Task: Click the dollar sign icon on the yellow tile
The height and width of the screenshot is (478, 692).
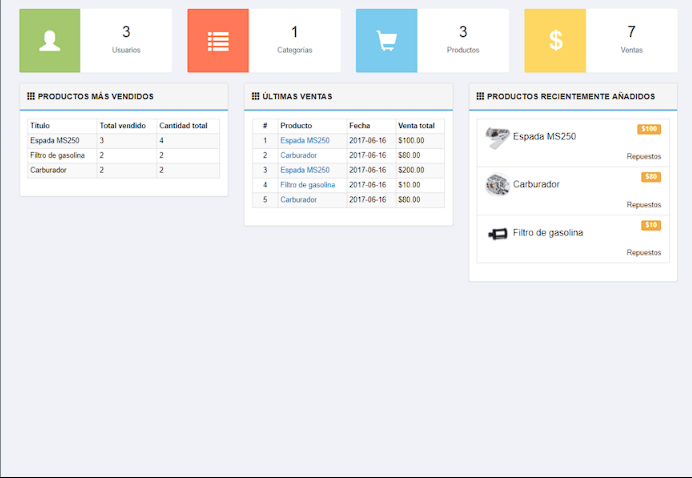Action: [x=555, y=41]
